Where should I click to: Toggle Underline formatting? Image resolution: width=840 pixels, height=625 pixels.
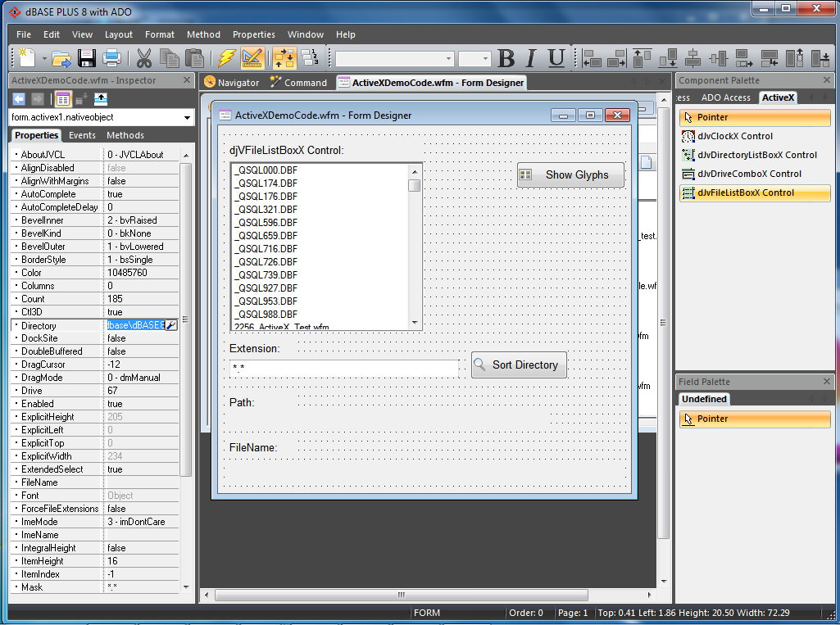(x=556, y=58)
